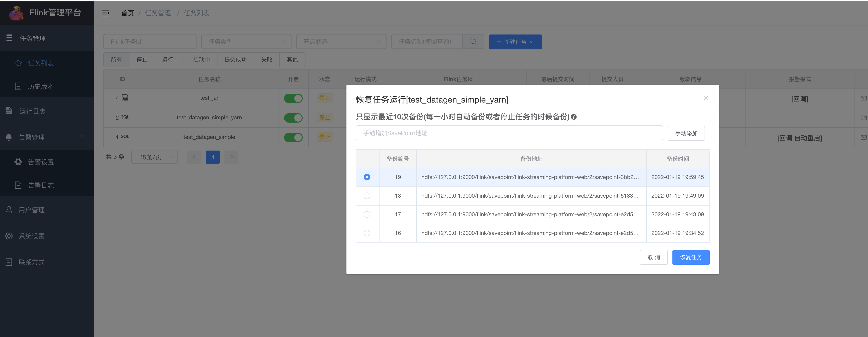Click the 手动添加 button
868x337 pixels.
[x=686, y=133]
